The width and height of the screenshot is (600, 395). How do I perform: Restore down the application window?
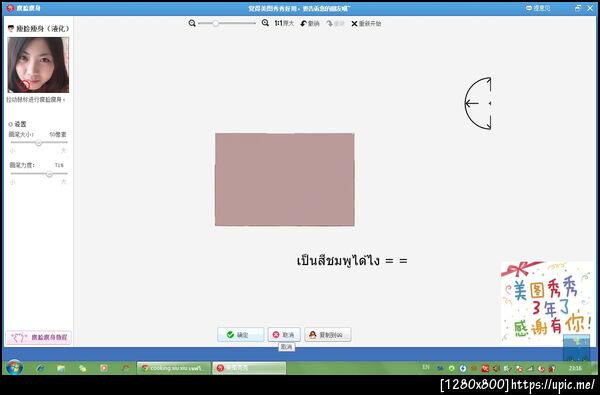(578, 8)
